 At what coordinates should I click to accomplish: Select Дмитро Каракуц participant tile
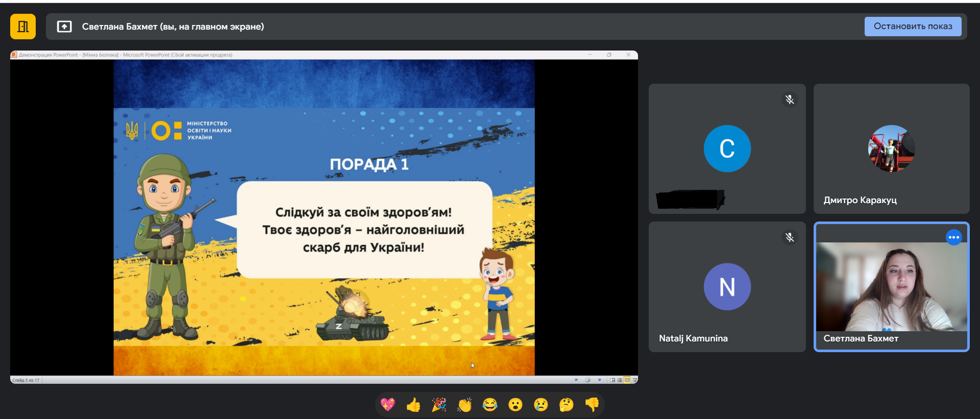point(891,149)
